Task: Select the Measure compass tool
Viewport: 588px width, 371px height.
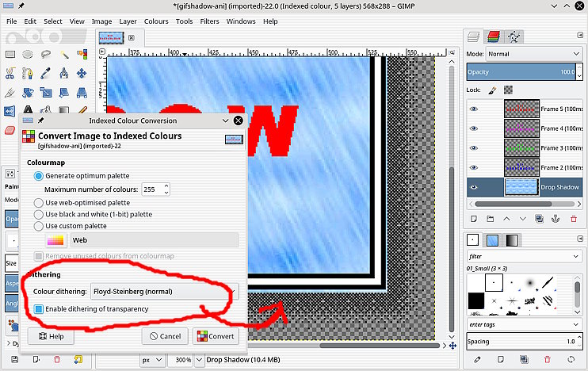Action: click(x=64, y=73)
